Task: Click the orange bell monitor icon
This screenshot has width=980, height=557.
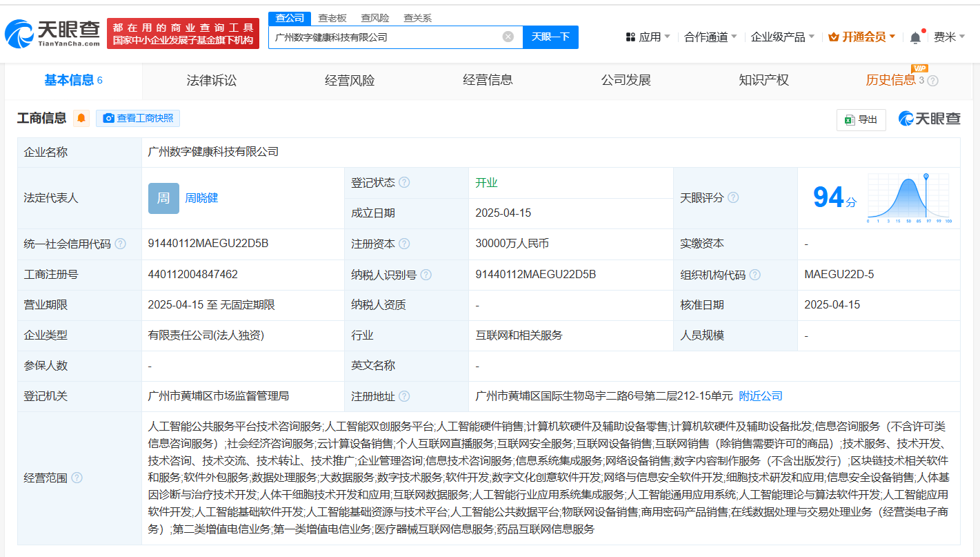Action: pos(81,119)
